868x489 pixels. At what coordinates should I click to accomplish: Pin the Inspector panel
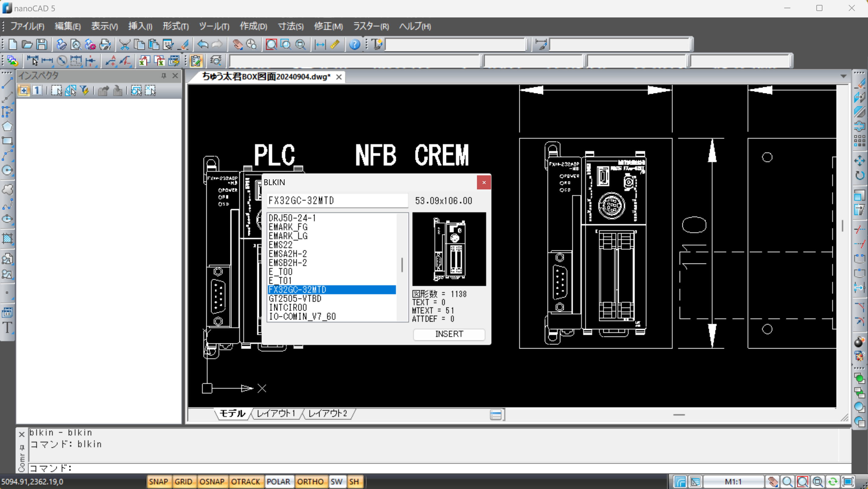pos(164,76)
